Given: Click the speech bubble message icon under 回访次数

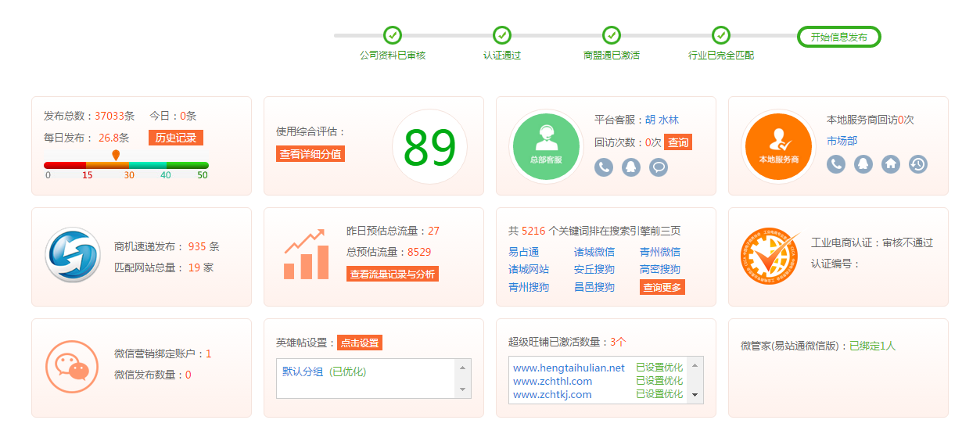Looking at the screenshot, I should coord(659,167).
